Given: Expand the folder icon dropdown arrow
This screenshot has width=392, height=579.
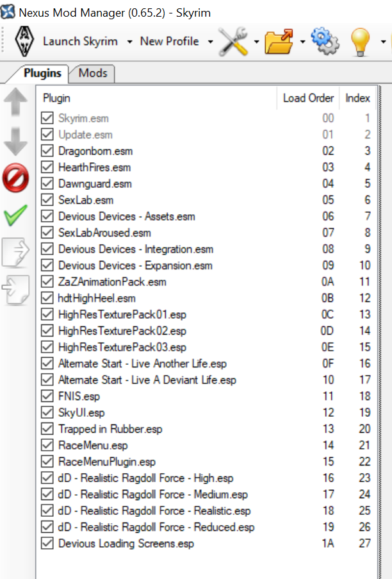Looking at the screenshot, I should point(302,42).
